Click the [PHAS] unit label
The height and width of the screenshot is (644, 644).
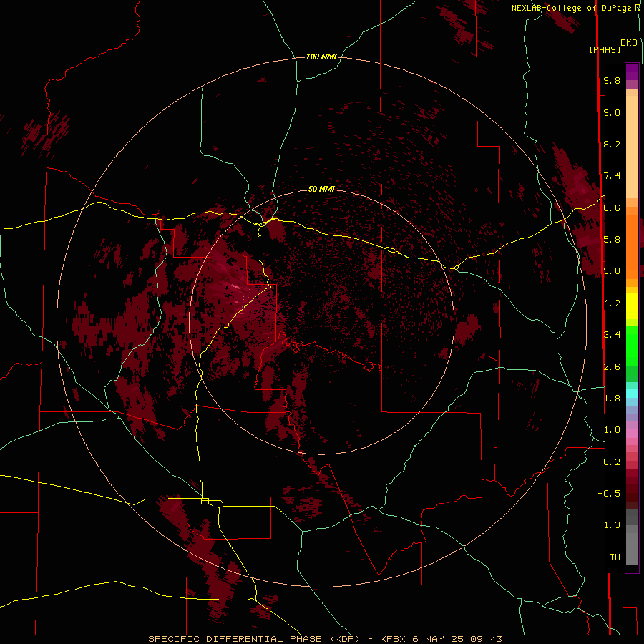click(x=605, y=49)
